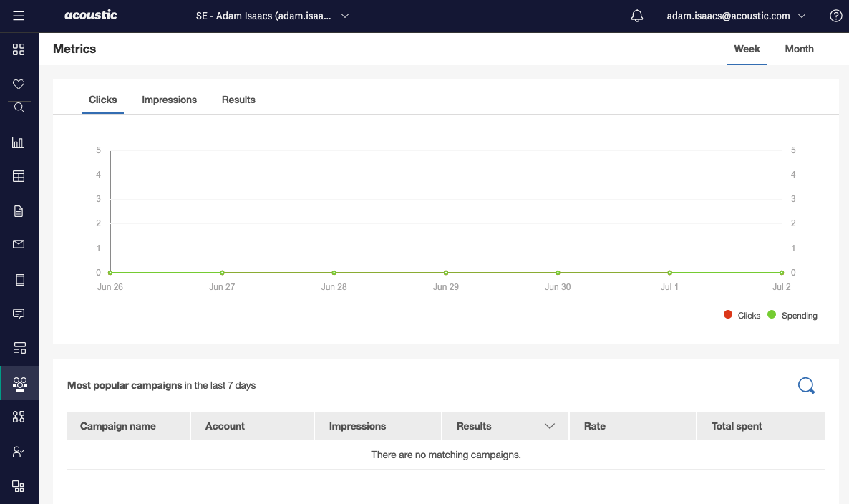The width and height of the screenshot is (849, 504).
Task: Click the campaign search magnifier icon
Action: [806, 386]
